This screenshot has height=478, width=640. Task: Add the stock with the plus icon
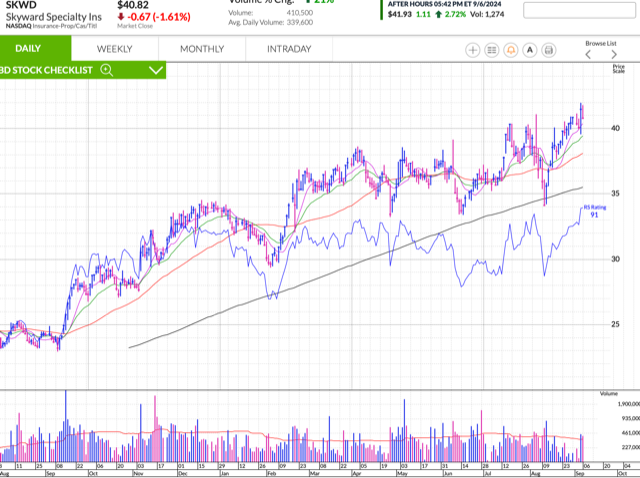[473, 50]
